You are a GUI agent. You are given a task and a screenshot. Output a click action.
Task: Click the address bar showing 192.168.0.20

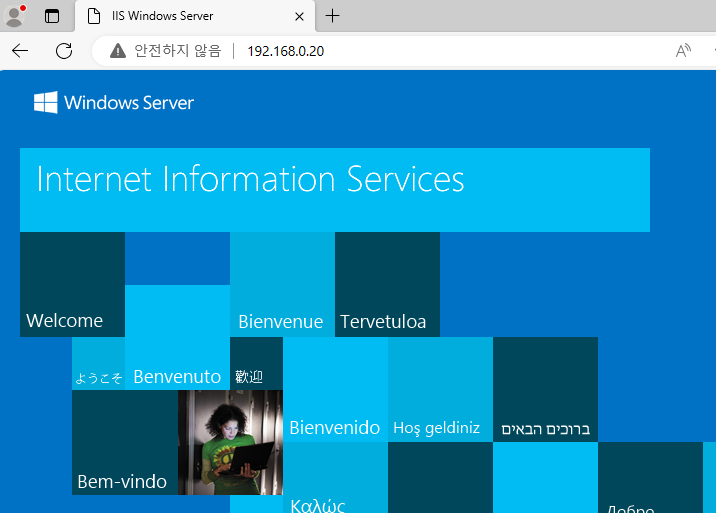point(285,51)
